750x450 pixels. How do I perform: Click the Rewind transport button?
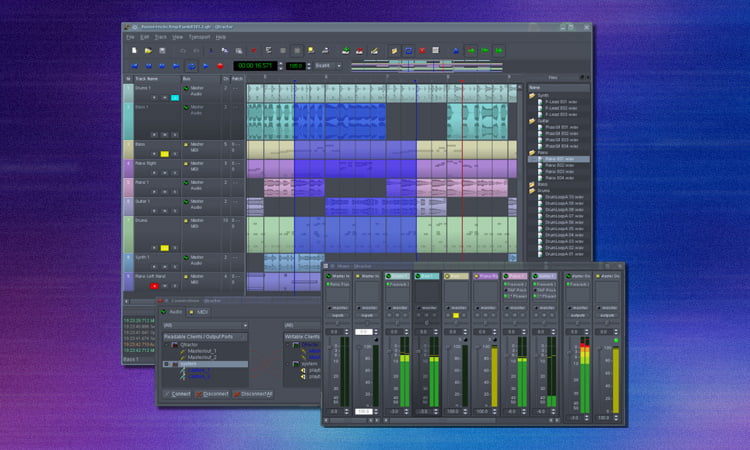tap(147, 66)
